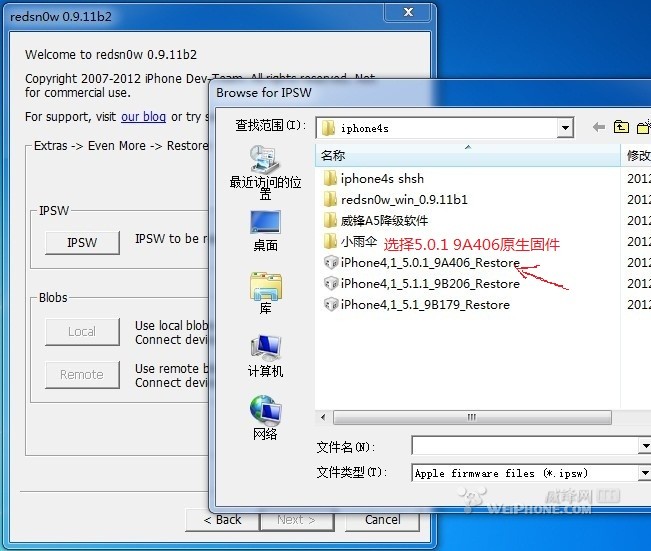Click the Remote blobs button
Screen dimensions: 651x551
[82, 375]
